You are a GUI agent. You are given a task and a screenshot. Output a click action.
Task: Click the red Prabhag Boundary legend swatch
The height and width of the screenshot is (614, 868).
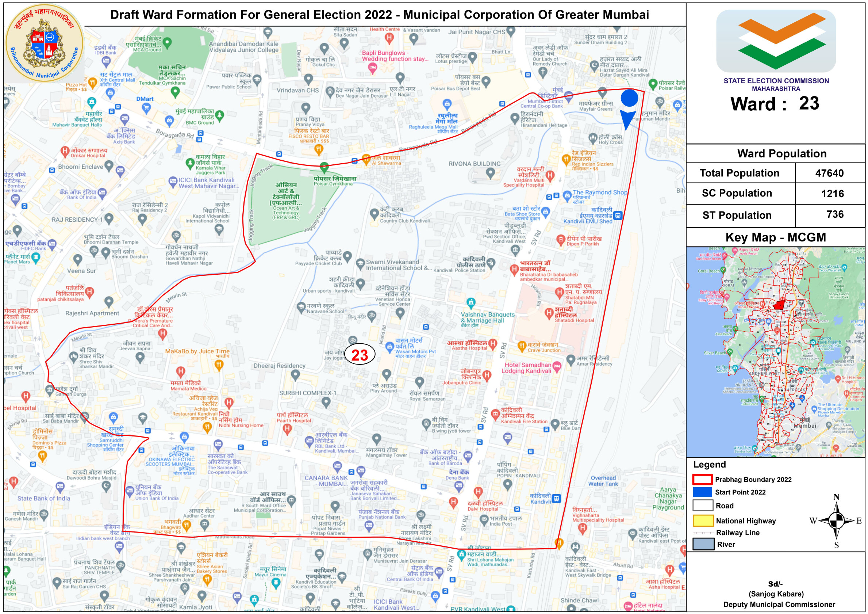coord(702,479)
